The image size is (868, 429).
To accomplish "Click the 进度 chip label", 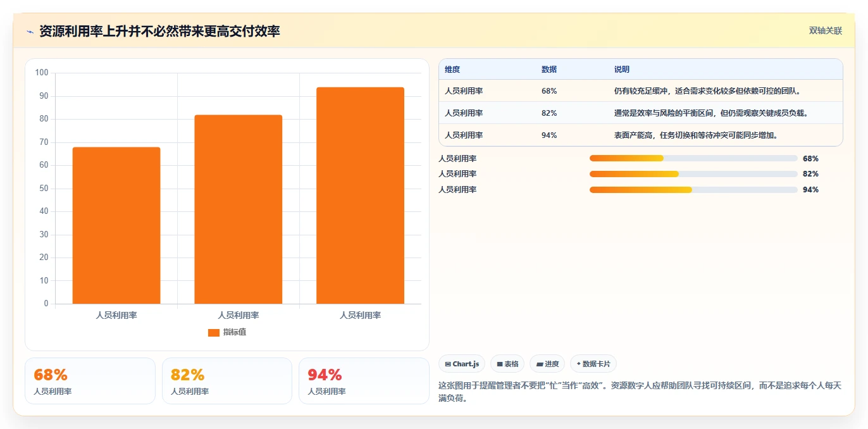I will 552,364.
